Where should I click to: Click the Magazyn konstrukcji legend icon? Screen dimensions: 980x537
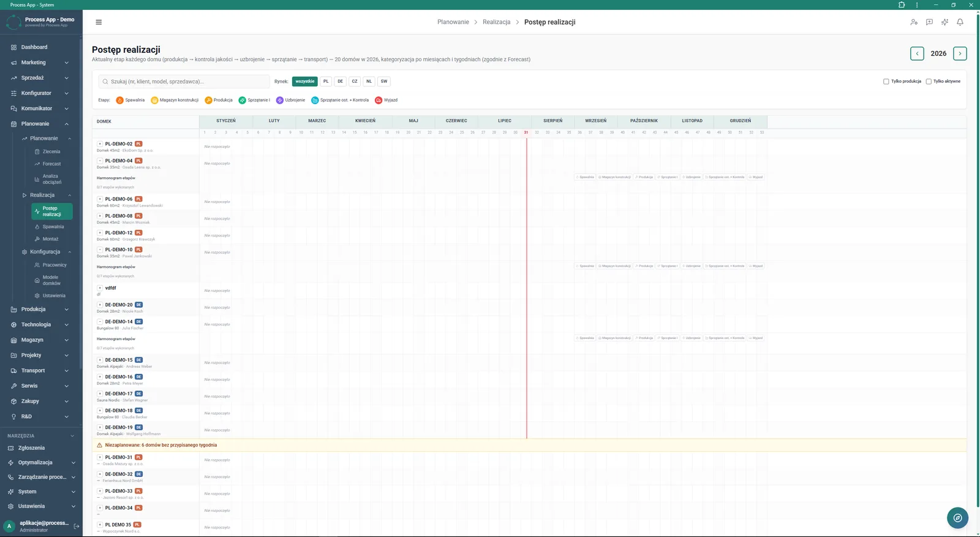pos(154,100)
